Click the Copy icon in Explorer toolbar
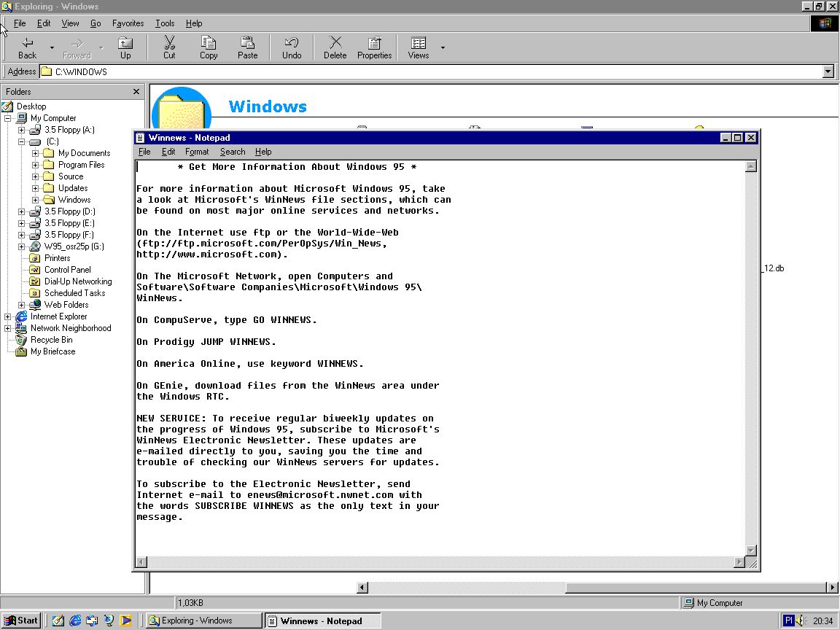 click(209, 47)
